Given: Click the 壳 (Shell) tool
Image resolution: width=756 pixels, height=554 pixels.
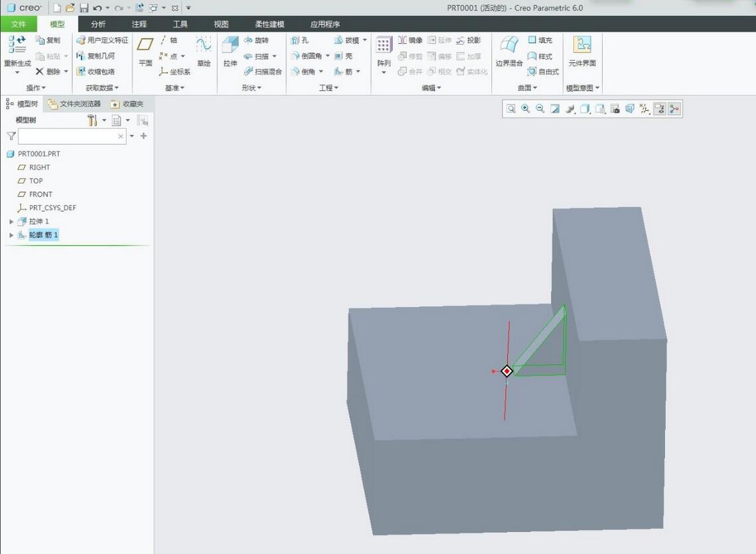Looking at the screenshot, I should 343,56.
